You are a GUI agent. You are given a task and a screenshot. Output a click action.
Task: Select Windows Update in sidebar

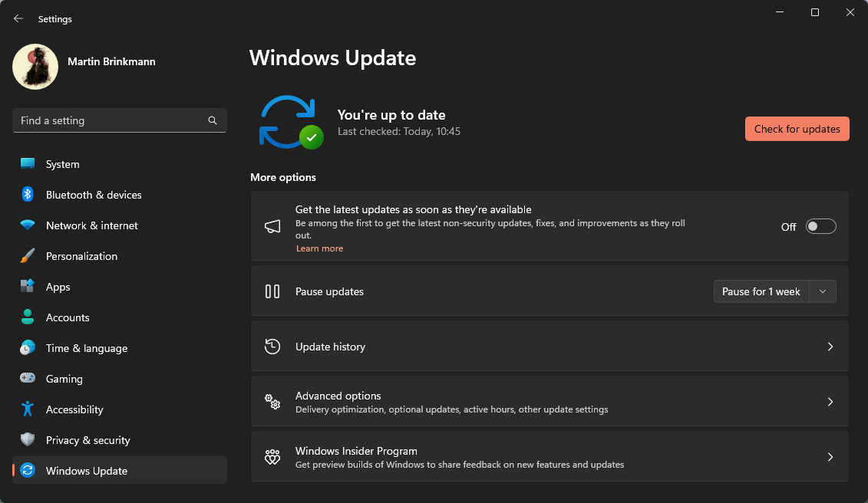pyautogui.click(x=120, y=470)
